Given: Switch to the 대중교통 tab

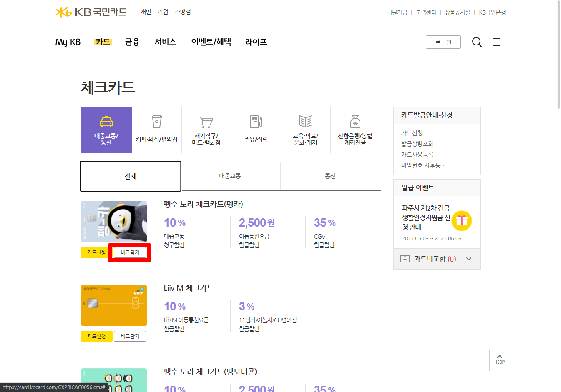Looking at the screenshot, I should coord(231,176).
